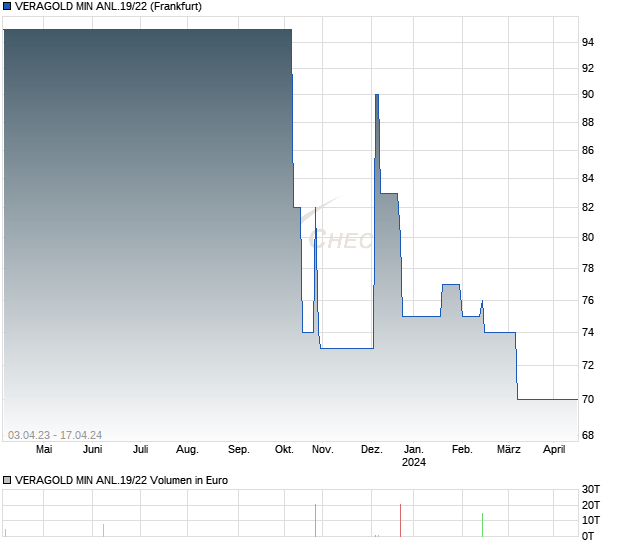The width and height of the screenshot is (620, 546).
Task: Click the 'April' month label
Action: tap(554, 450)
